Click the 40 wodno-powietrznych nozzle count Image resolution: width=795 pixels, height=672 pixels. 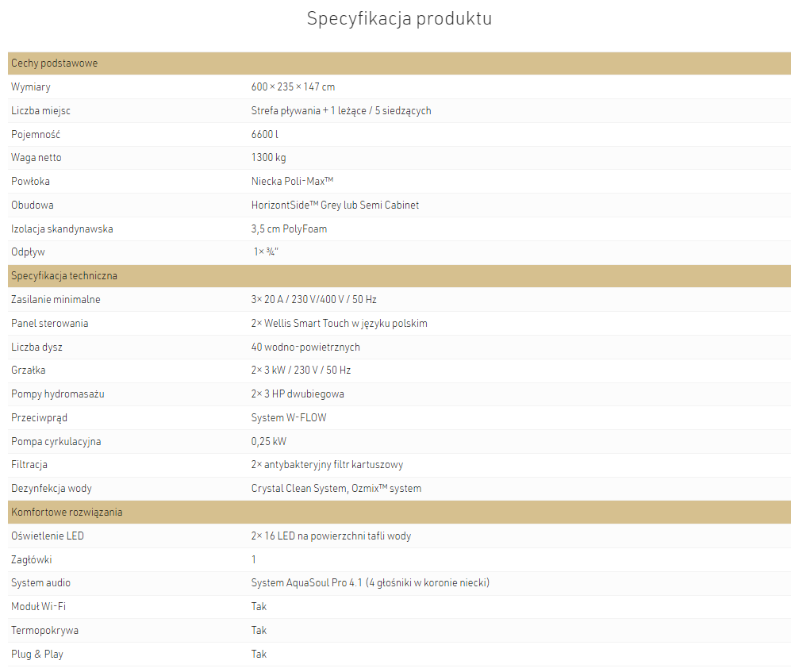[305, 347]
